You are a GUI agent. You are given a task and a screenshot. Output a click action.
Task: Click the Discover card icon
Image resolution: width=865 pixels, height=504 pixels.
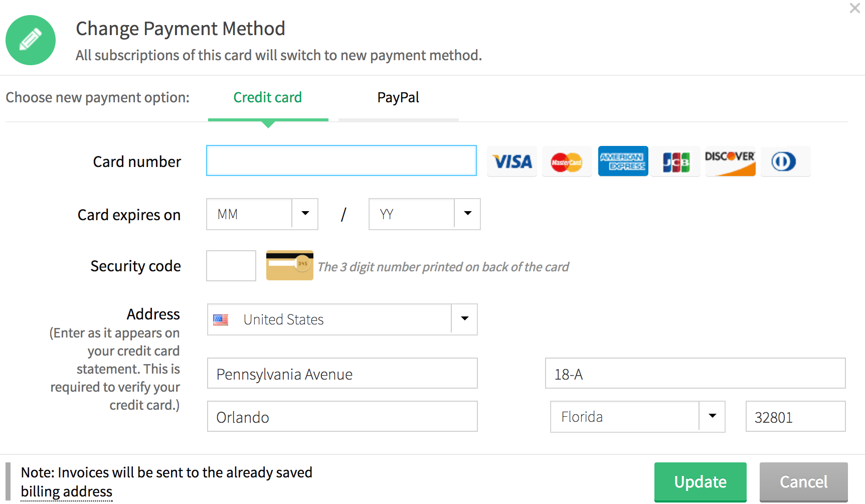coord(730,161)
